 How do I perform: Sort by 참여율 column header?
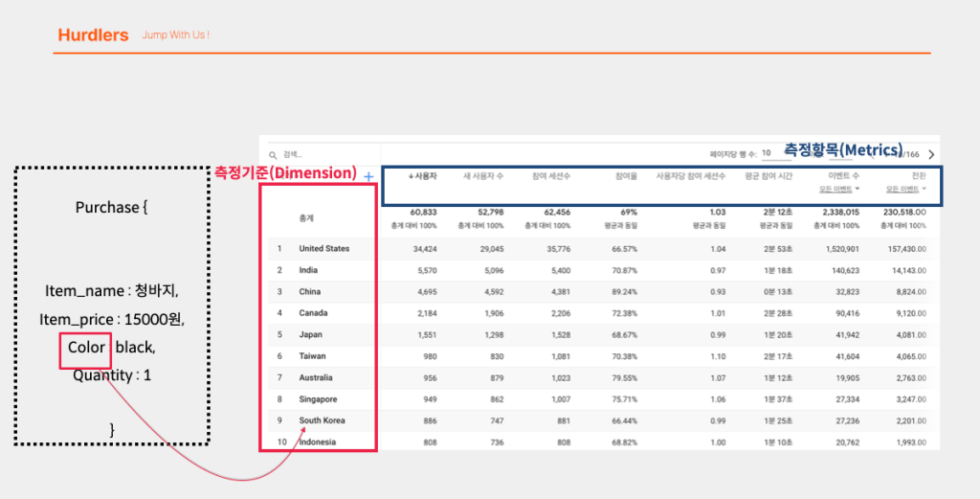click(626, 176)
